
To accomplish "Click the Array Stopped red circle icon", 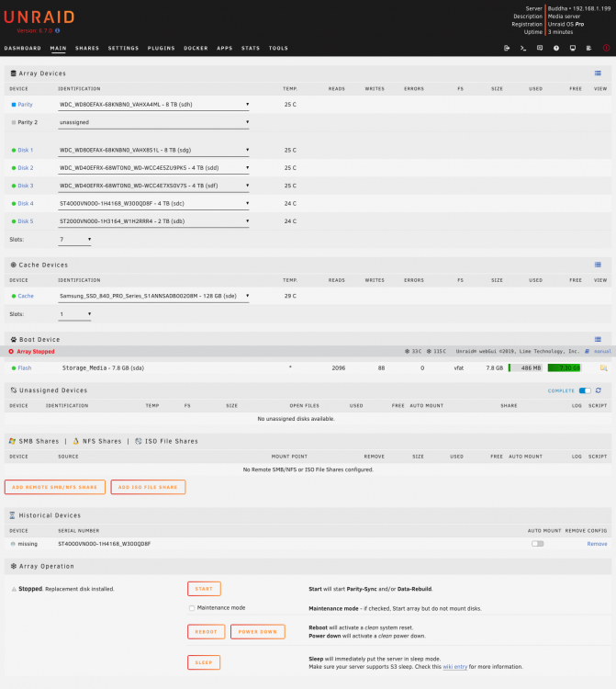I will [11, 352].
